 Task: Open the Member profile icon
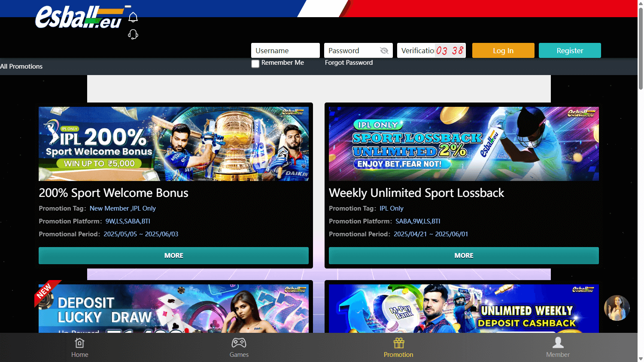pos(558,342)
